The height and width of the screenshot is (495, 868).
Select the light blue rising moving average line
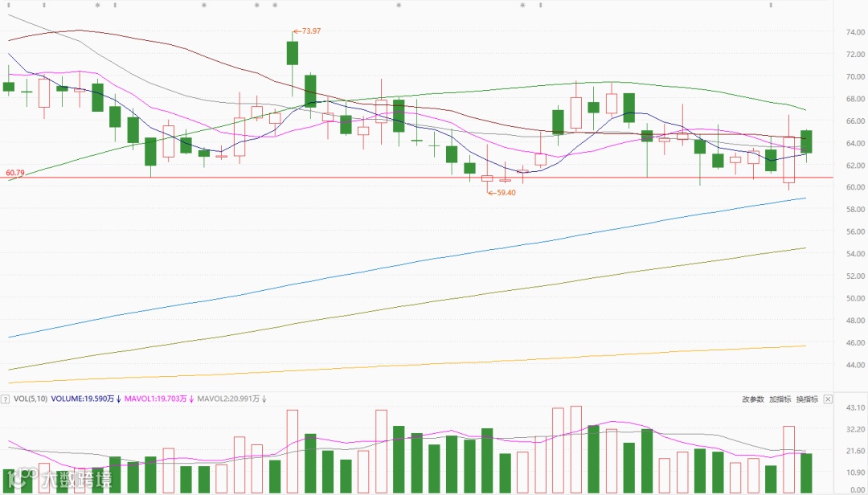point(407,264)
